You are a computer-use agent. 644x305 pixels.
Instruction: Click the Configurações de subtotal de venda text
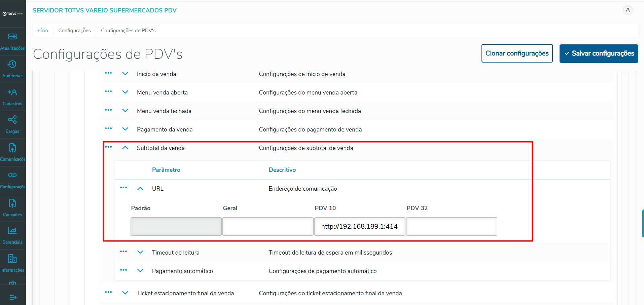click(x=306, y=148)
